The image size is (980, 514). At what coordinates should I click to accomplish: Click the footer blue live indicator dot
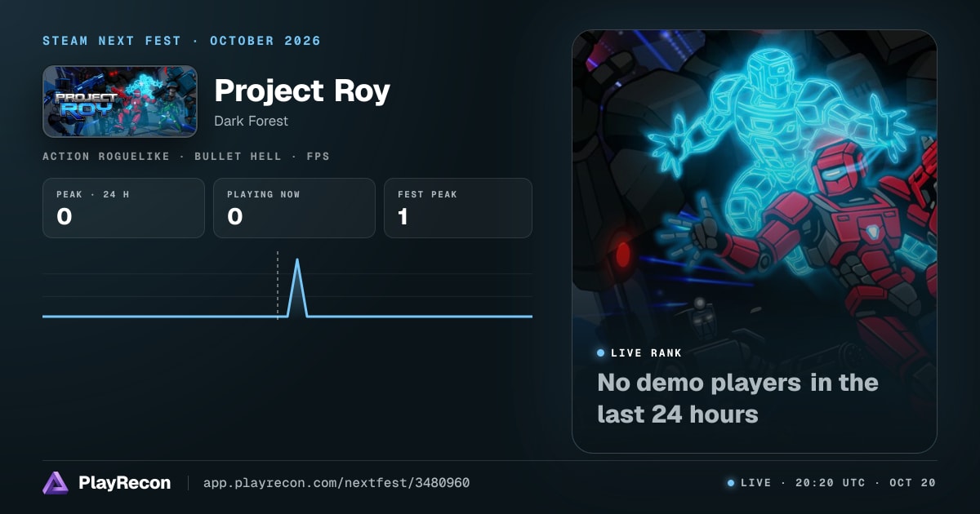(731, 483)
